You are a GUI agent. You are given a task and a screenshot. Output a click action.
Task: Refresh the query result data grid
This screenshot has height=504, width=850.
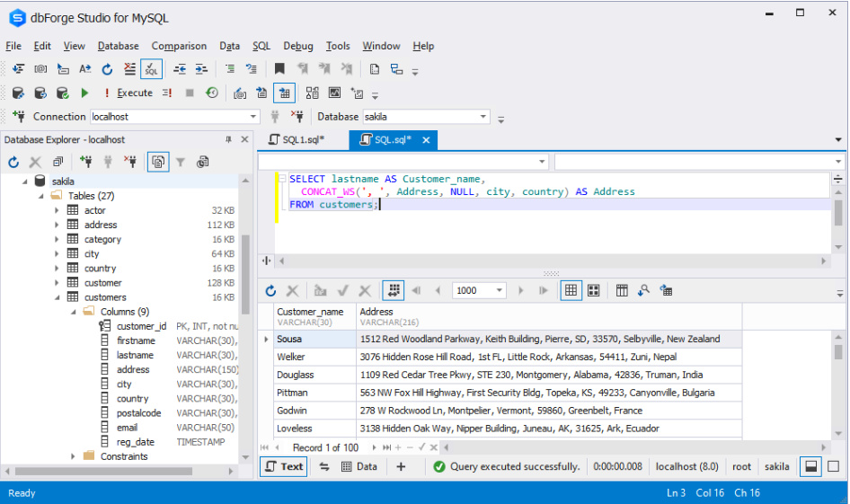pos(270,290)
